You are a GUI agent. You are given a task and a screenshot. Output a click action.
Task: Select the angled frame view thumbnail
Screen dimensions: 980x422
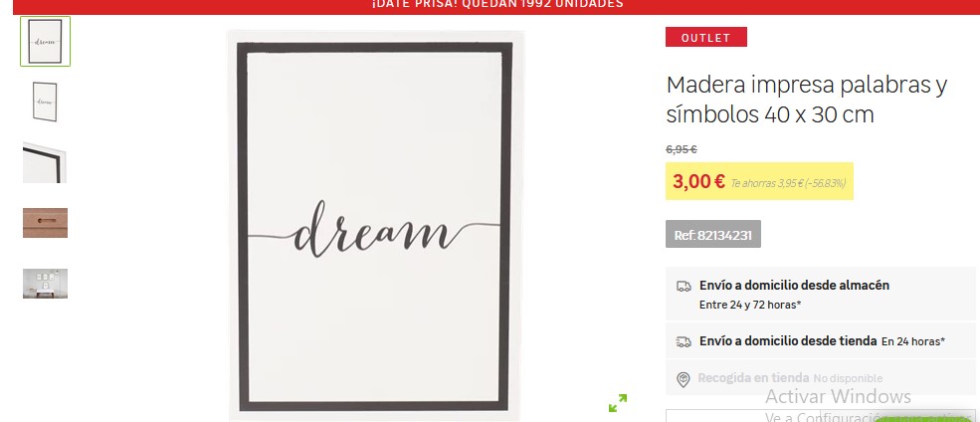coord(45,102)
